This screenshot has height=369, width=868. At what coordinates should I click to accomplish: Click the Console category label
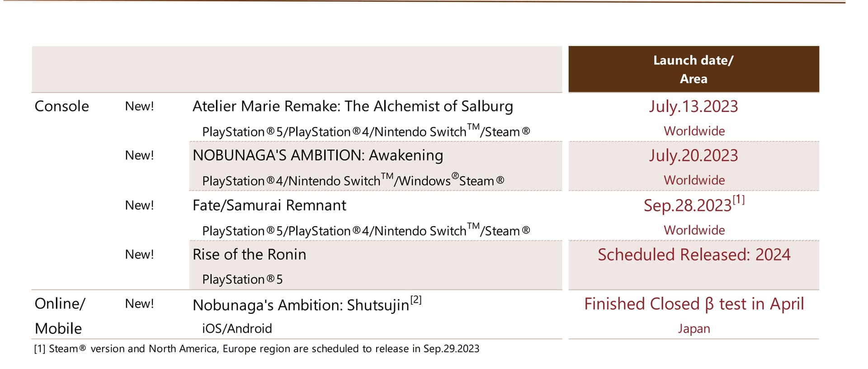click(62, 106)
